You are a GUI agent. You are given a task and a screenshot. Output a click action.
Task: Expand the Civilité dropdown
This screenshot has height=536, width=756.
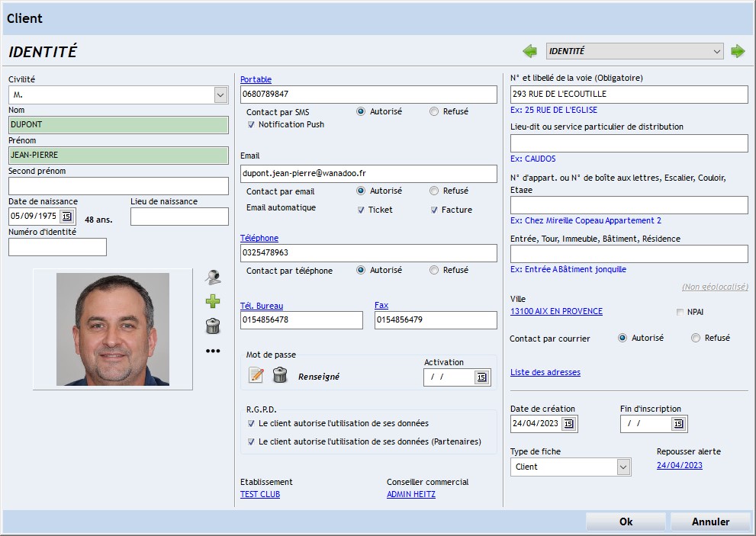(x=220, y=95)
